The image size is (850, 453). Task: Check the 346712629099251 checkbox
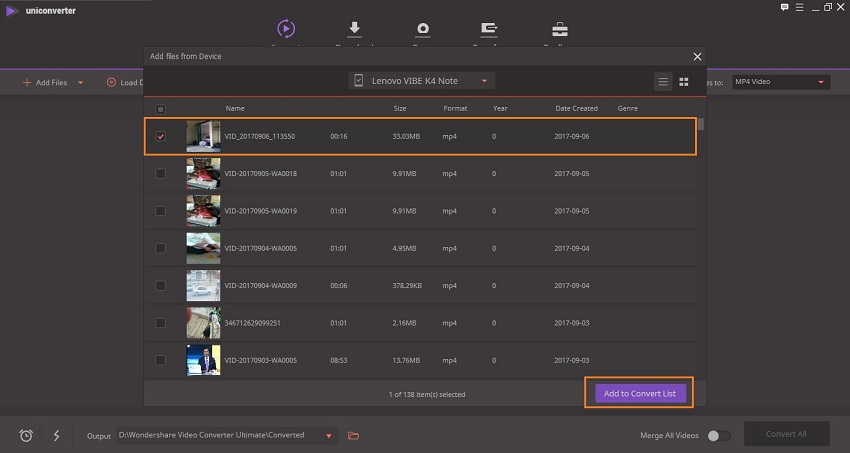(160, 323)
